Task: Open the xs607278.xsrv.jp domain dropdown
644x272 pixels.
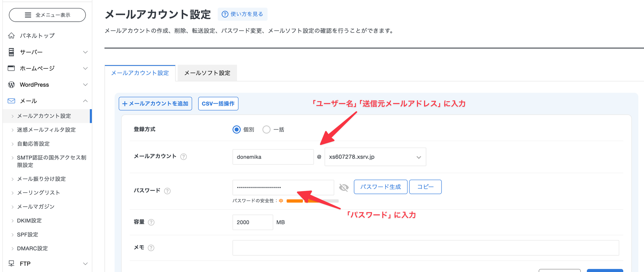Action: (x=375, y=157)
